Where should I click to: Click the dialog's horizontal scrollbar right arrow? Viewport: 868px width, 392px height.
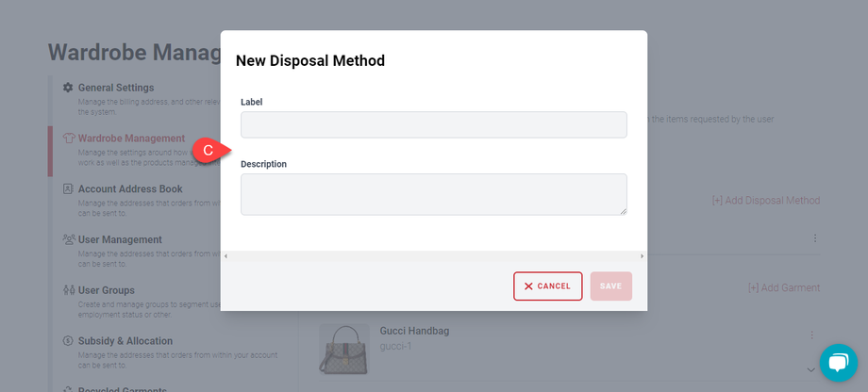click(642, 256)
